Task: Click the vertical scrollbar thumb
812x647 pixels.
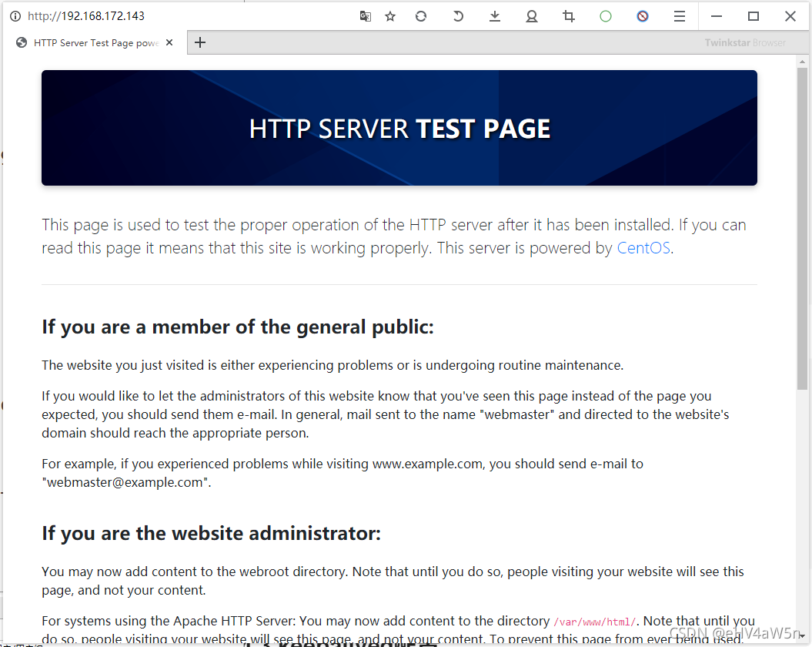Action: pos(802,228)
